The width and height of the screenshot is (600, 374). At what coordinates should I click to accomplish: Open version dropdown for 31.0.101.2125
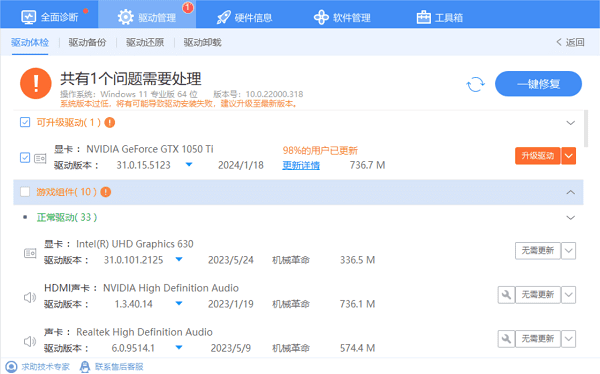tap(179, 260)
